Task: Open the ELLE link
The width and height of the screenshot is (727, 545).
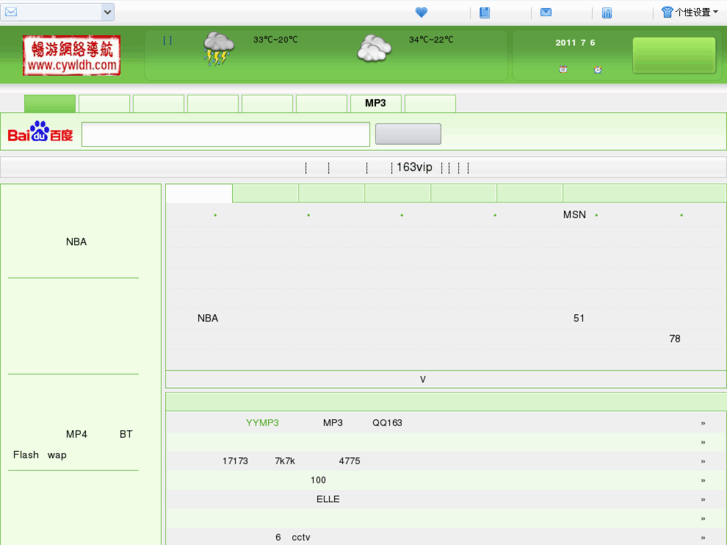Action: coord(328,499)
